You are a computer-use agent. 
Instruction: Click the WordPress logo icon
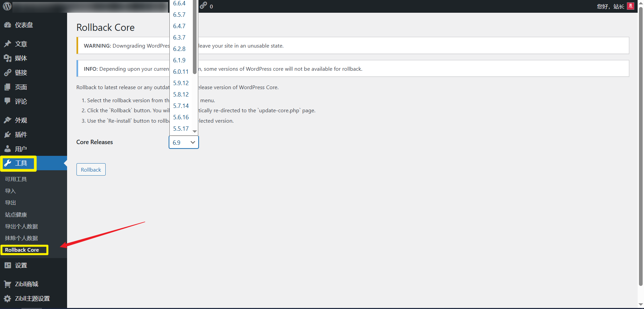7,6
